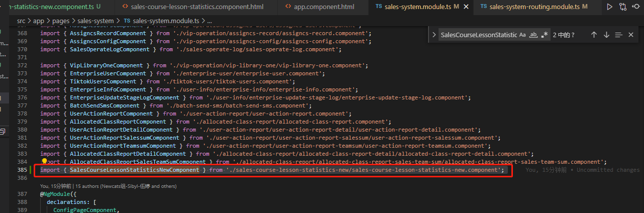
Task: Open the app breadcrumb segment
Action: [x=39, y=21]
